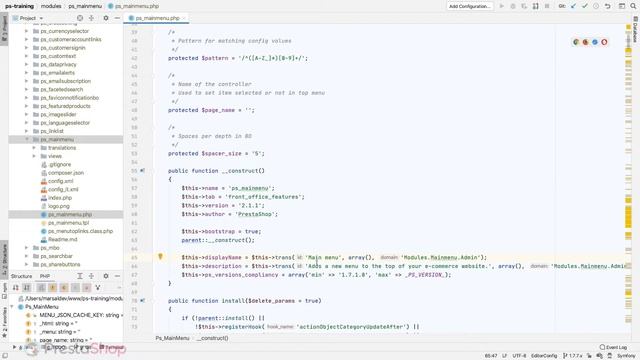The image size is (640, 360).
Task: Toggle inherited members branch icon in Structure
Action: click(98, 288)
